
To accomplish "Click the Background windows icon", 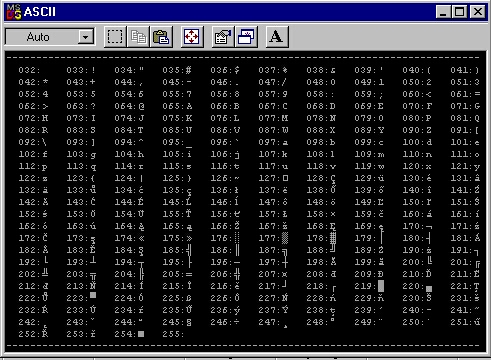I will 246,37.
